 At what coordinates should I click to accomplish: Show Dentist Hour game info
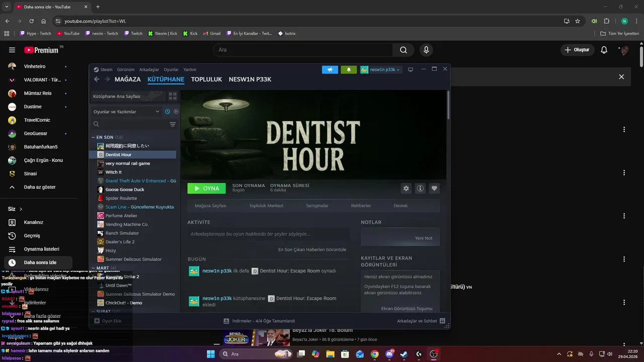pyautogui.click(x=420, y=188)
